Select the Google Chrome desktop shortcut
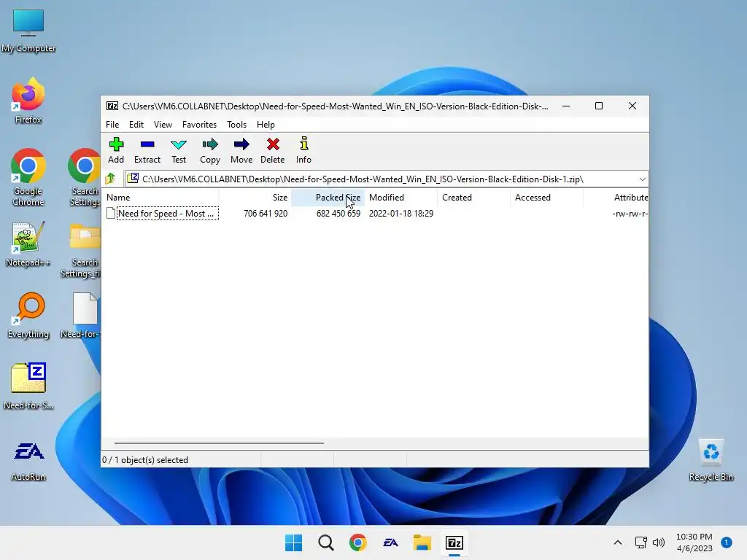 [x=28, y=177]
